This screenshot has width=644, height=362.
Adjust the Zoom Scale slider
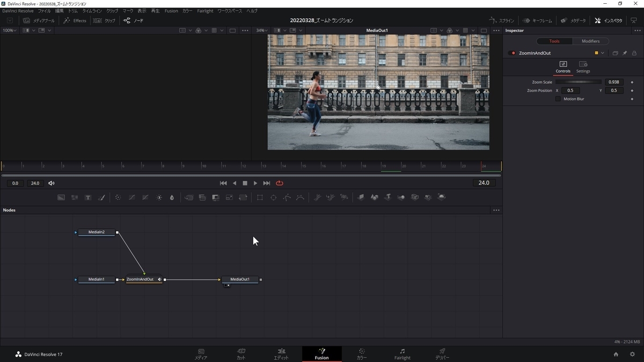point(579,82)
